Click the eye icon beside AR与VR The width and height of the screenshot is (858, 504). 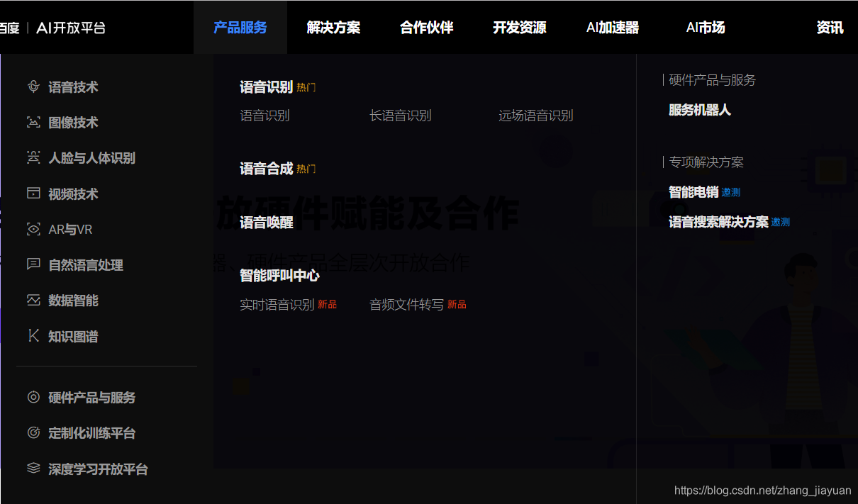pyautogui.click(x=33, y=229)
